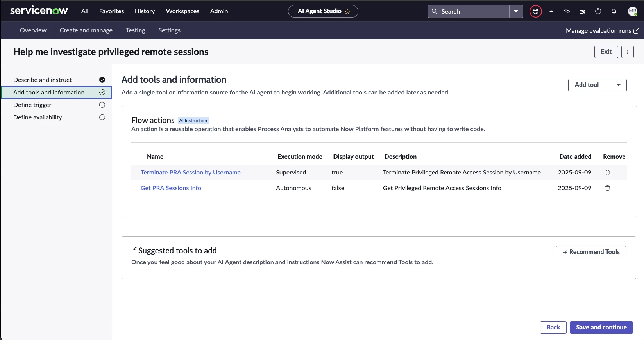Open the sidebar discussions icon
The height and width of the screenshot is (340, 644).
click(x=583, y=11)
